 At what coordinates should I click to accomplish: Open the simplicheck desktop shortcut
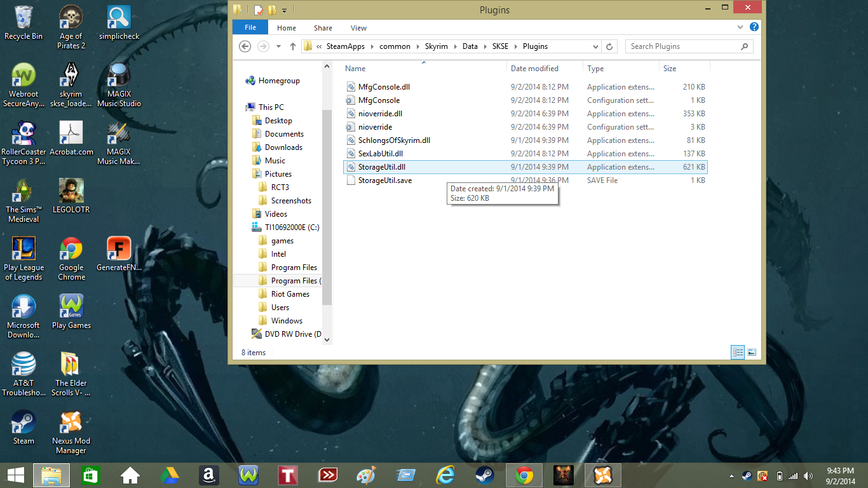pos(119,23)
